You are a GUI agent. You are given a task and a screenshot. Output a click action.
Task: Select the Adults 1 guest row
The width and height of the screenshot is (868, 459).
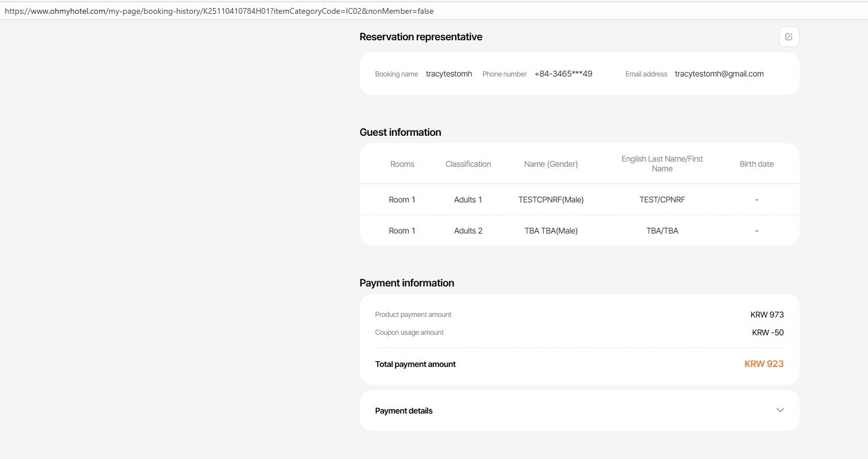pos(468,200)
